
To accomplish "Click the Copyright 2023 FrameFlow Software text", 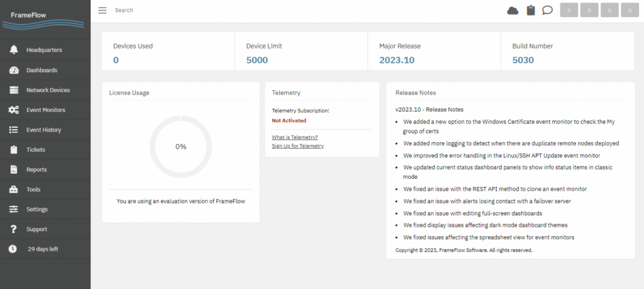I will point(464,250).
